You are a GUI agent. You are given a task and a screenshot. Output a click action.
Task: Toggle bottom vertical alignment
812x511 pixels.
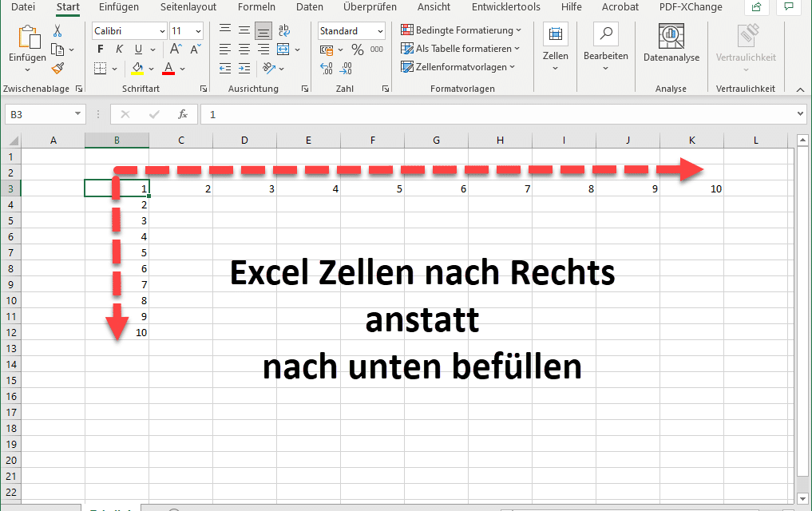click(x=263, y=31)
